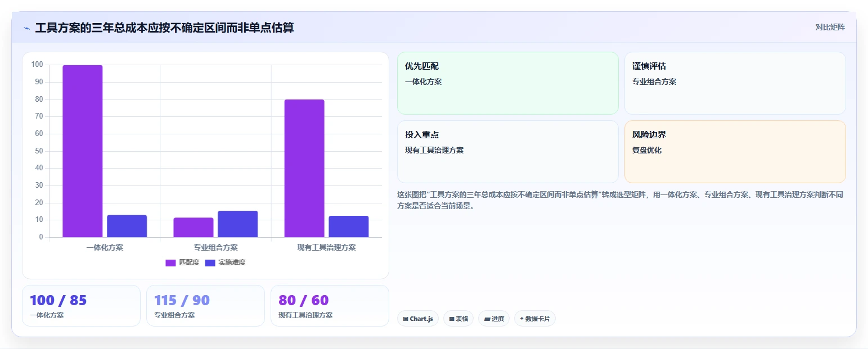Click the purple 匹配度 bar for 专业组合方案
This screenshot has width=868, height=349.
[x=194, y=227]
